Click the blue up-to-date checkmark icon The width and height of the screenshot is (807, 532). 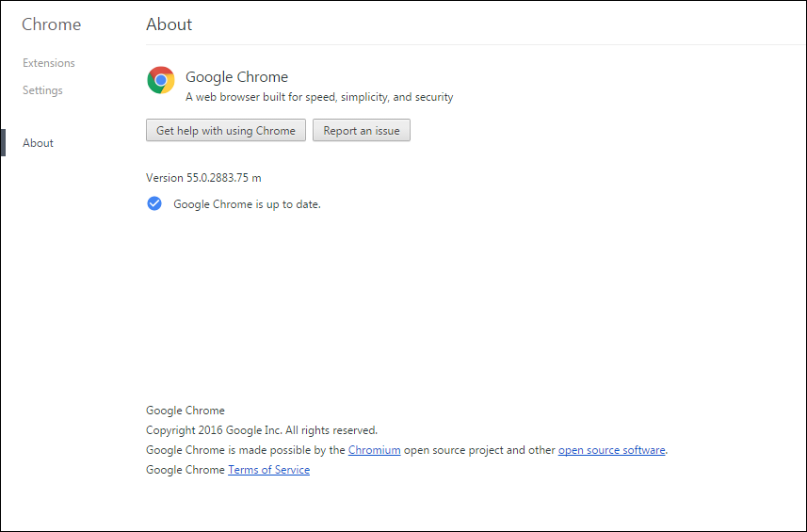coord(154,203)
